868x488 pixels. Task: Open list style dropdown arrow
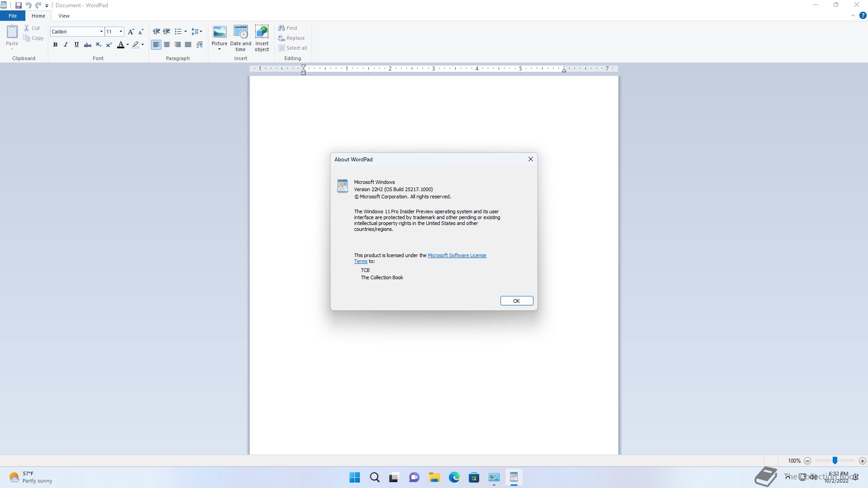(x=185, y=32)
